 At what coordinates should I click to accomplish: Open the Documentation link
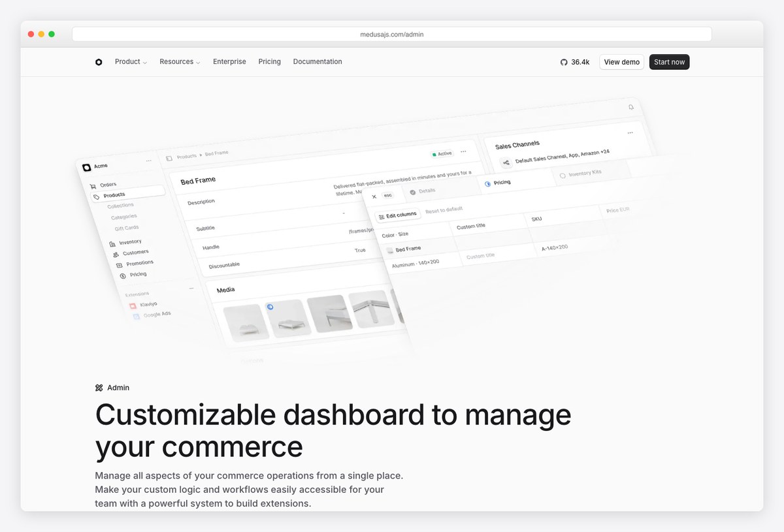click(318, 62)
